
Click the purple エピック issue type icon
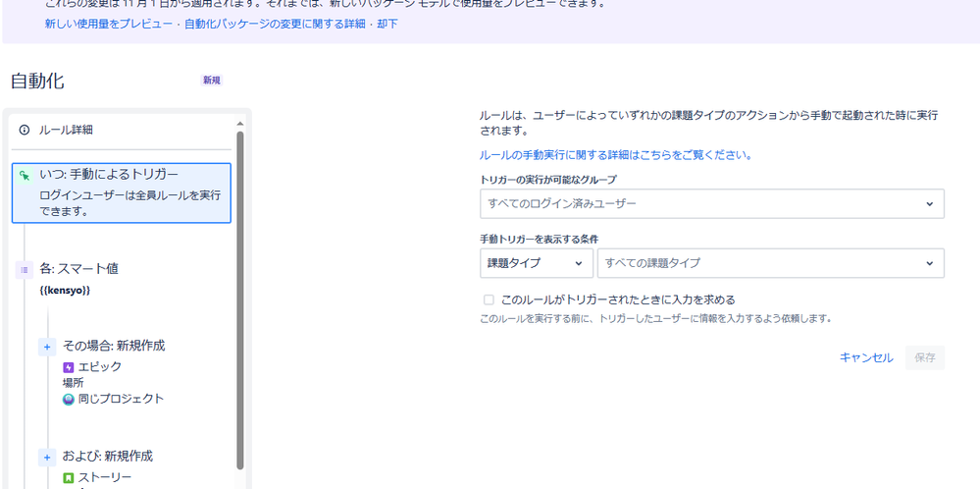[69, 367]
